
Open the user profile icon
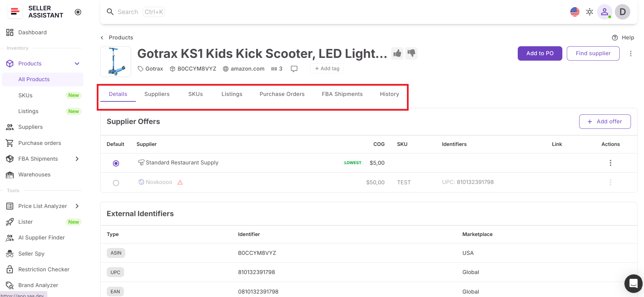click(x=605, y=12)
